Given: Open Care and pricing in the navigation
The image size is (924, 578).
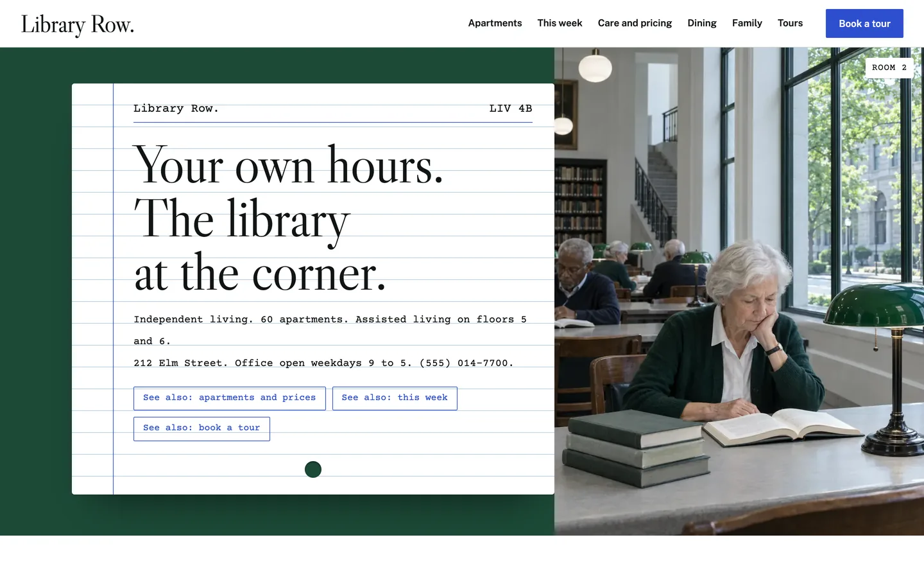Looking at the screenshot, I should click(635, 23).
